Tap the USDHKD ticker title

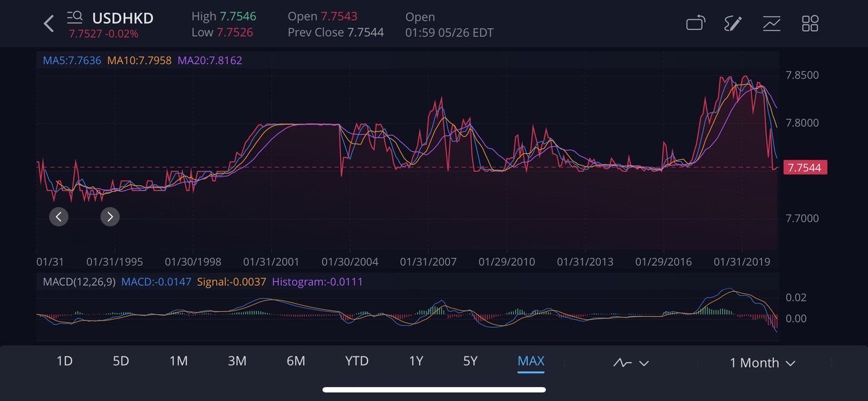122,17
